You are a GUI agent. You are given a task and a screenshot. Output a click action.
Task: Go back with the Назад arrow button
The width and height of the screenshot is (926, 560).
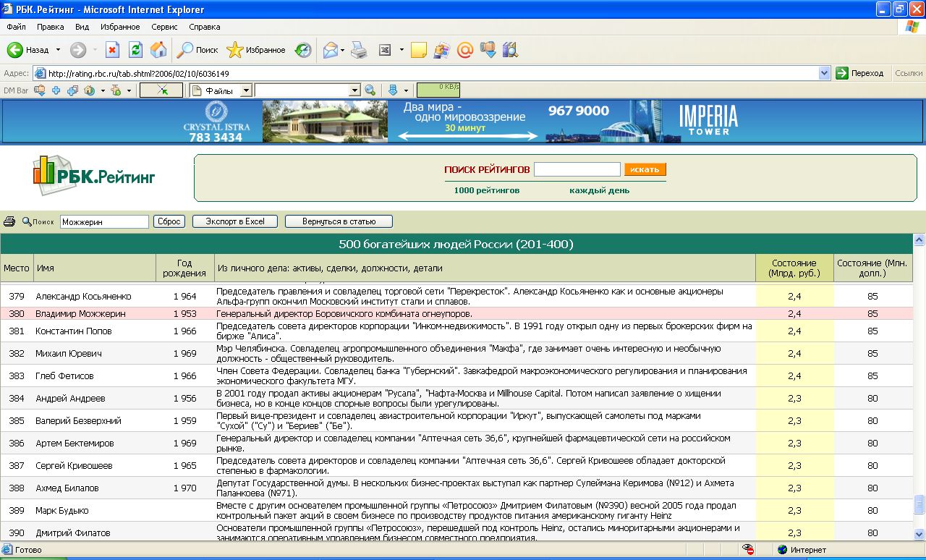[x=29, y=50]
